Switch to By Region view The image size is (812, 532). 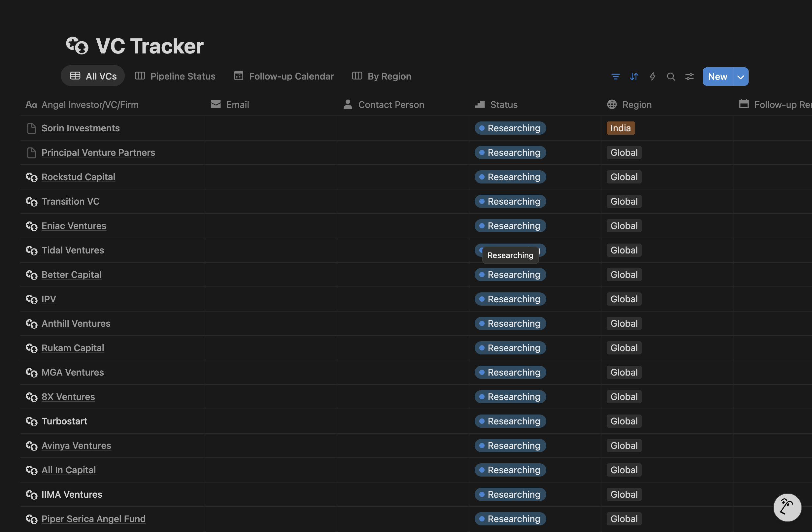point(382,76)
